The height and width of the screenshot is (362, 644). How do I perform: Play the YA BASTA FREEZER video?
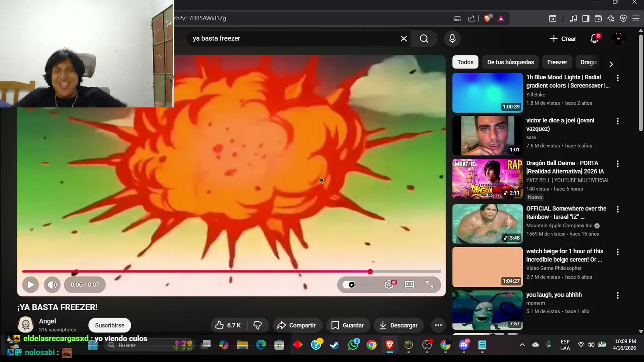30,285
